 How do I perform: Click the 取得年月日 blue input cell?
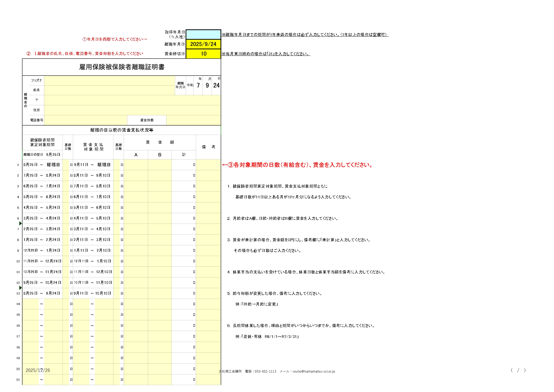coord(203,35)
